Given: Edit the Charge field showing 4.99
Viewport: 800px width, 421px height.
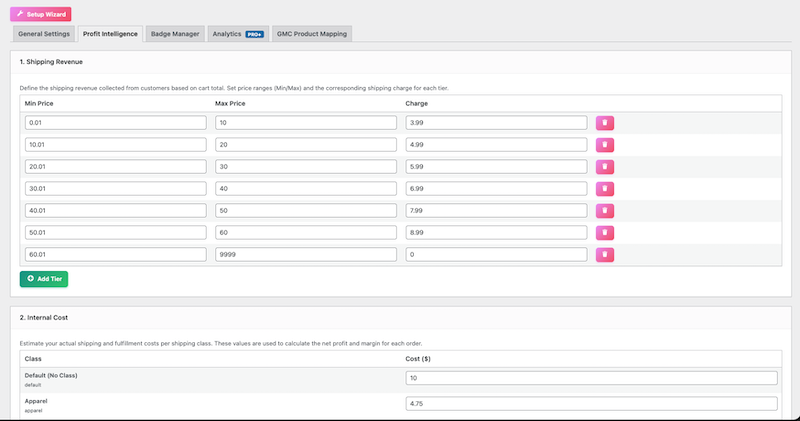Looking at the screenshot, I should click(x=496, y=144).
